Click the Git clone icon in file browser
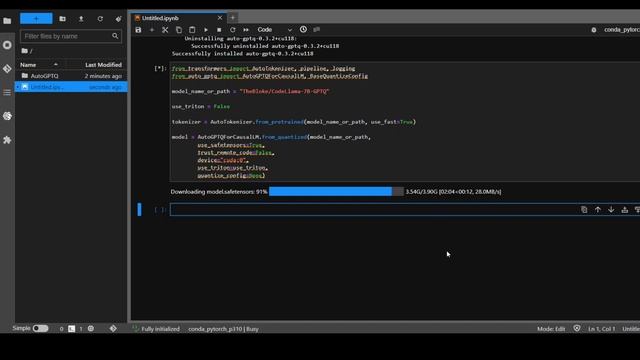 (118, 19)
